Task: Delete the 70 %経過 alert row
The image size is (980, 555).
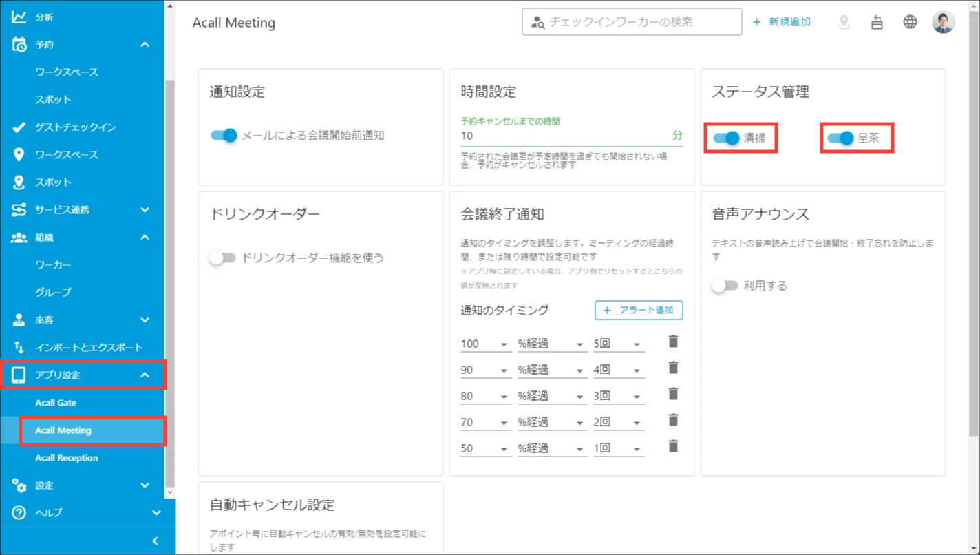Action: pyautogui.click(x=673, y=420)
